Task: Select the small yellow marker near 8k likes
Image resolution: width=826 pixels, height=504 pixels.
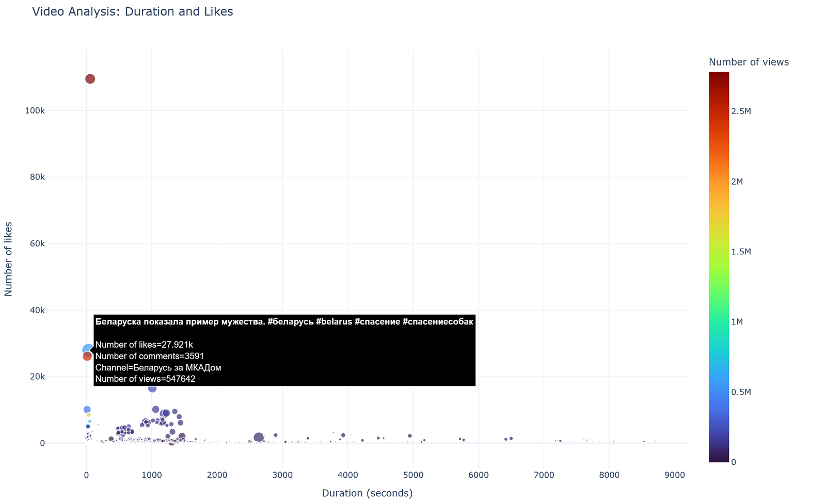Action: coord(89,415)
